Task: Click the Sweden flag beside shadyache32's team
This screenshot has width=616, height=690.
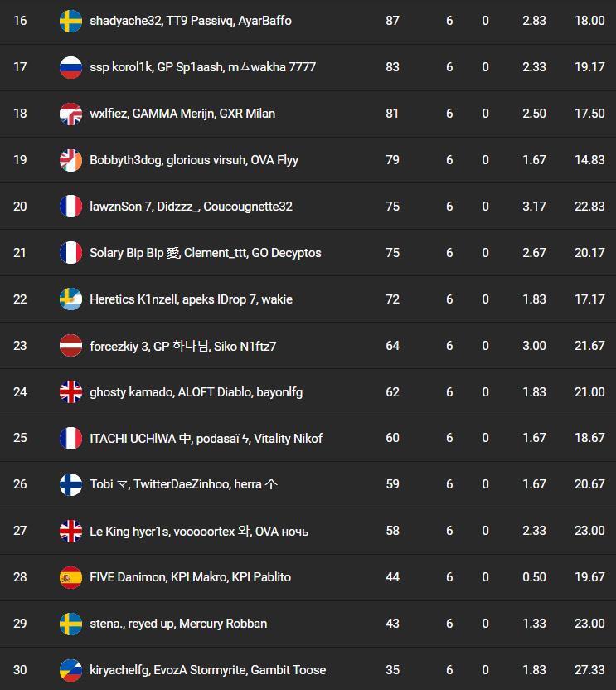Action: 70,21
